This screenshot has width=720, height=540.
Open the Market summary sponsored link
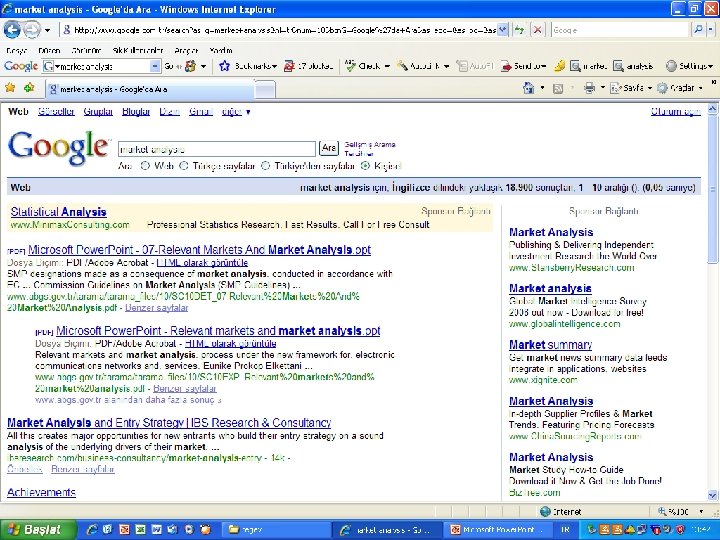tap(551, 344)
